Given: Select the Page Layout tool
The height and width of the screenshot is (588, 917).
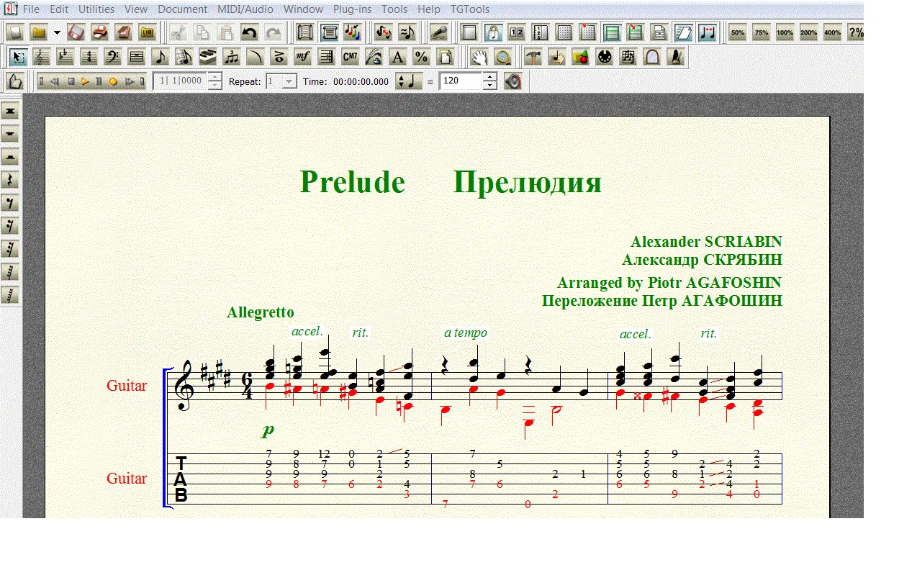Looking at the screenshot, I should point(444,57).
